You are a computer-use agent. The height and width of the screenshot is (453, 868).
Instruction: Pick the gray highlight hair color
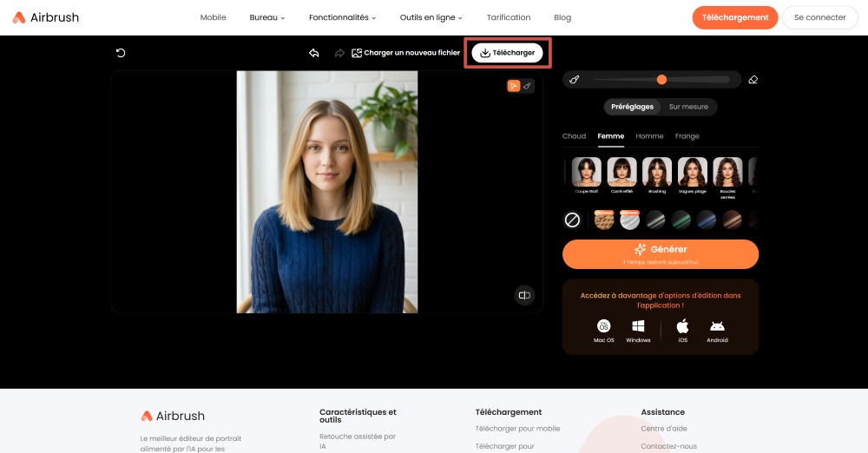pos(655,220)
